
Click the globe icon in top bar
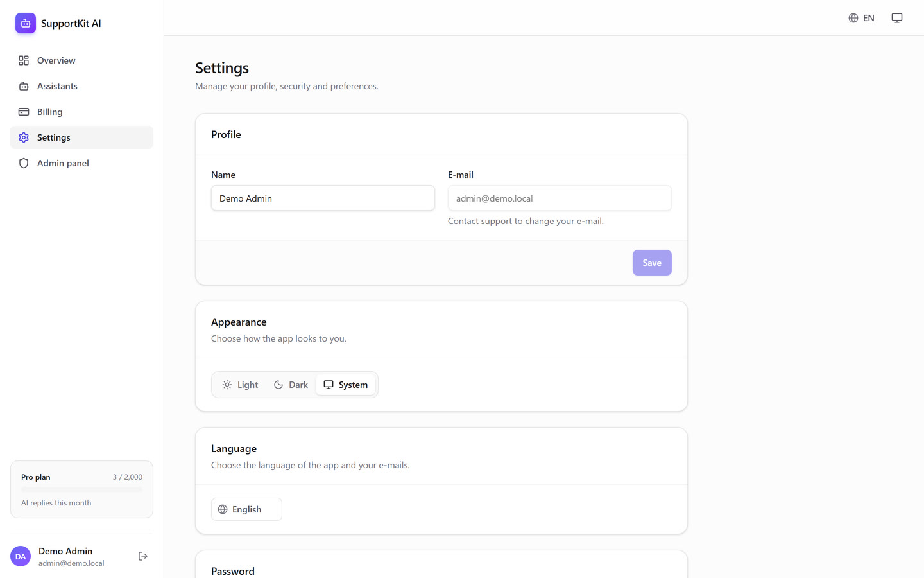tap(853, 18)
